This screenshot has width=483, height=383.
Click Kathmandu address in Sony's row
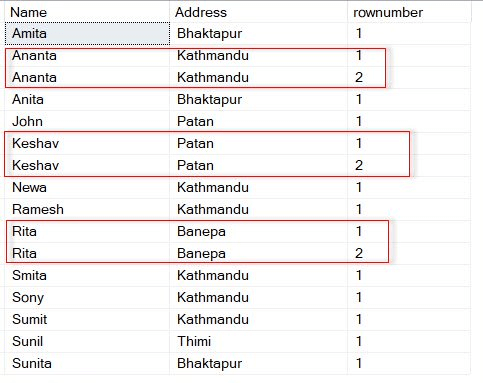(258, 297)
